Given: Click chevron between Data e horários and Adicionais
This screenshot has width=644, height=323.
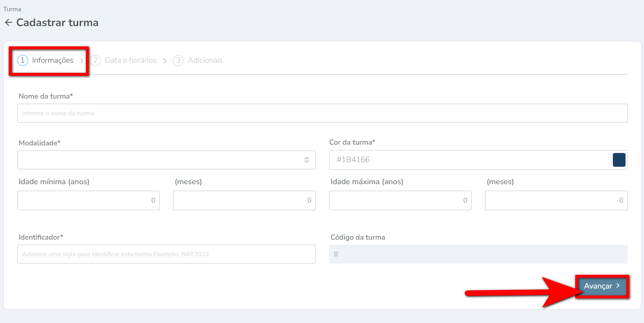Looking at the screenshot, I should [x=165, y=61].
